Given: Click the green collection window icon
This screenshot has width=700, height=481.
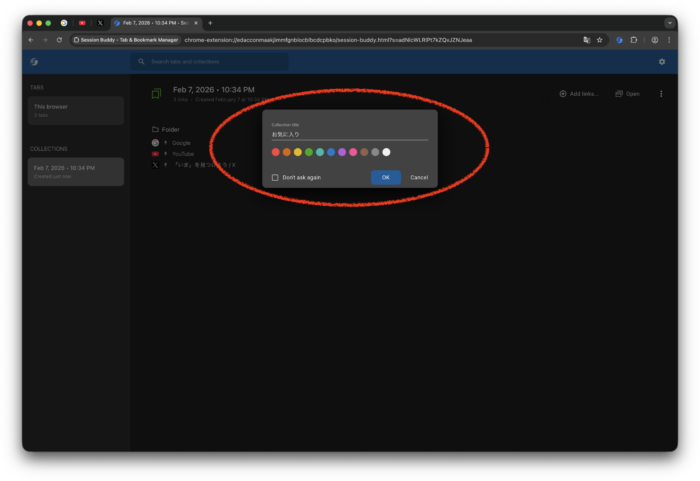Looking at the screenshot, I should pos(156,94).
